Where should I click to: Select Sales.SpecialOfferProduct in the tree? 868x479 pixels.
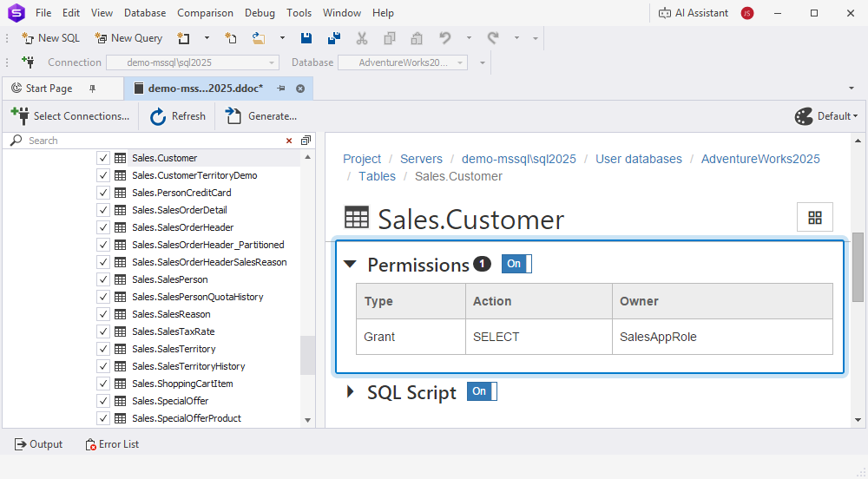[x=186, y=418]
